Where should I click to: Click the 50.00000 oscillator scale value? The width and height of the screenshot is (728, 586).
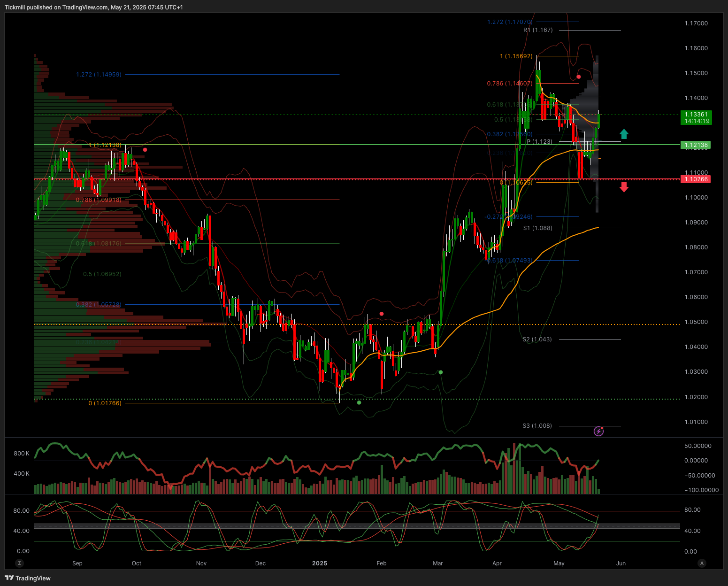click(698, 446)
